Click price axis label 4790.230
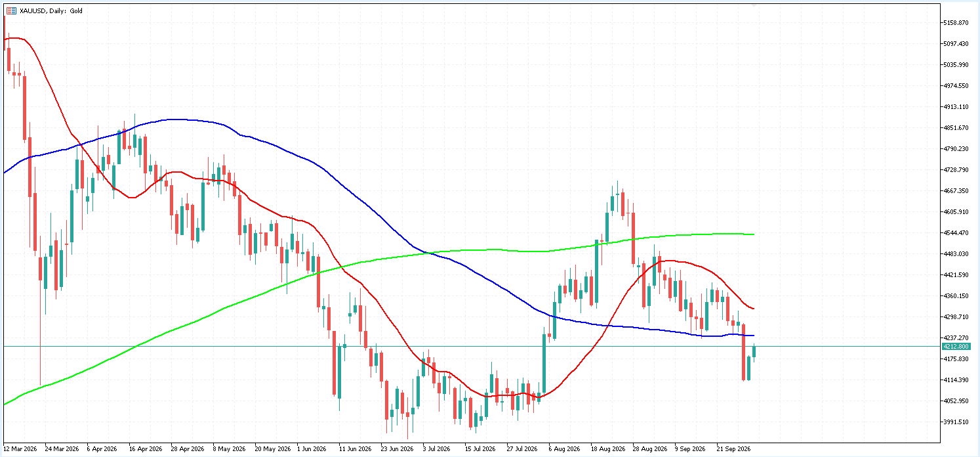Viewport: 980px width, 457px height. point(956,149)
